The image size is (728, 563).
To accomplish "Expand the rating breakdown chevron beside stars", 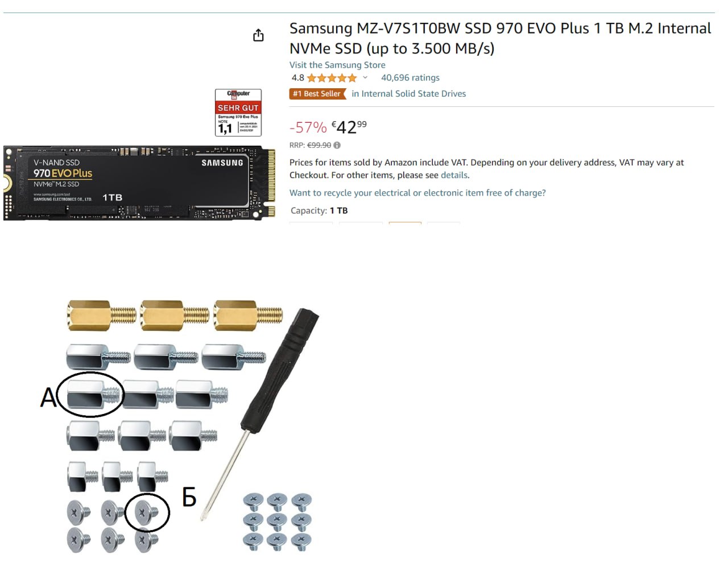I will pyautogui.click(x=365, y=78).
